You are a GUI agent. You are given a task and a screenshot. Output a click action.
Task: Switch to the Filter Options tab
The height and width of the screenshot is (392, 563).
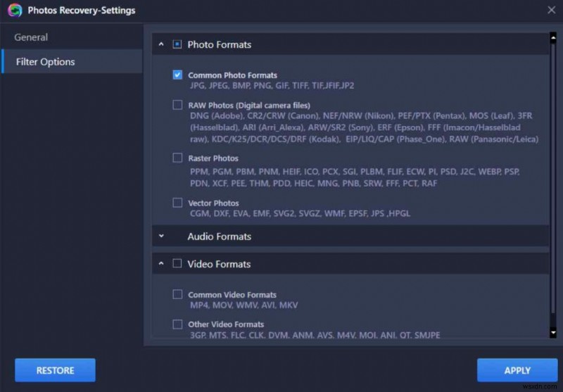47,62
